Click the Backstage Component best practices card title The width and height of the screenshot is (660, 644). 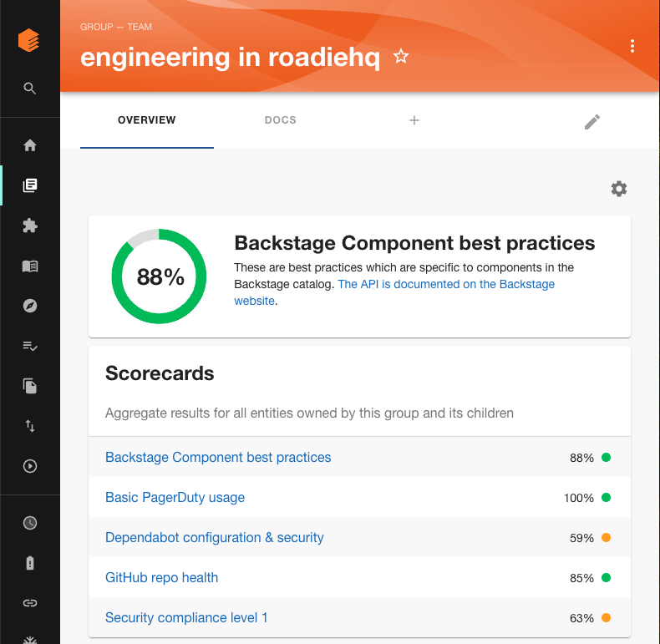pos(414,243)
